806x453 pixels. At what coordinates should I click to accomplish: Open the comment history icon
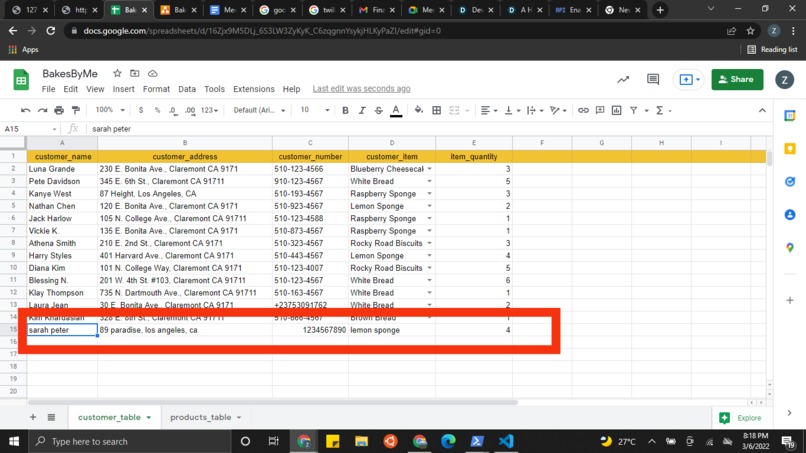tap(653, 79)
